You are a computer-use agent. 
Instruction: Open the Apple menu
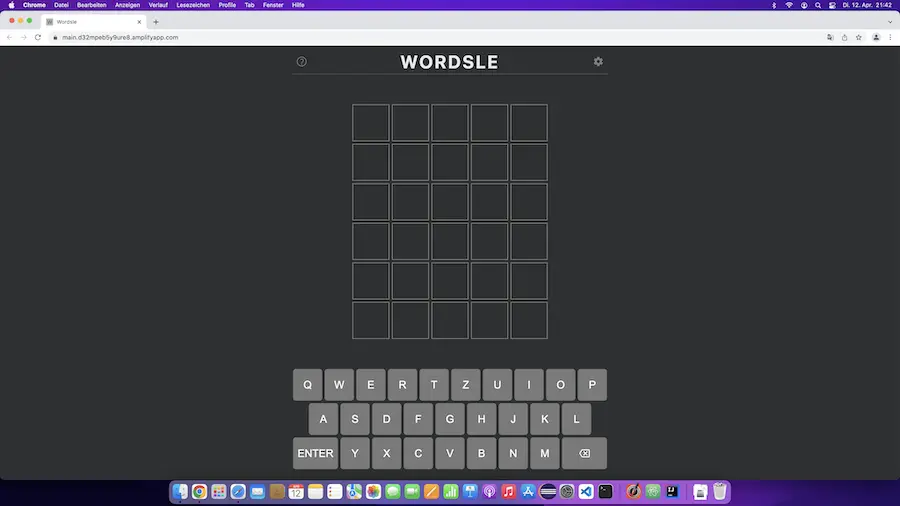tap(11, 5)
